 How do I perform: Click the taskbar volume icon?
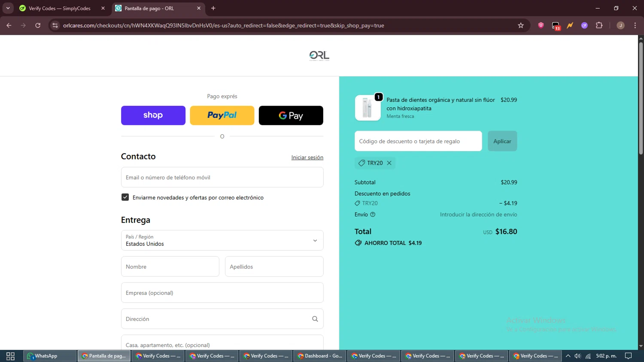point(577,356)
